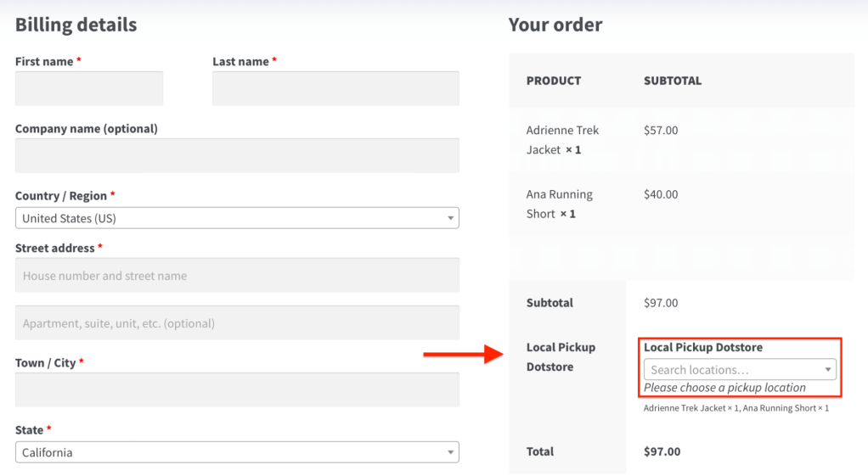Focus the Town / City field
The width and height of the screenshot is (868, 476).
tap(237, 389)
